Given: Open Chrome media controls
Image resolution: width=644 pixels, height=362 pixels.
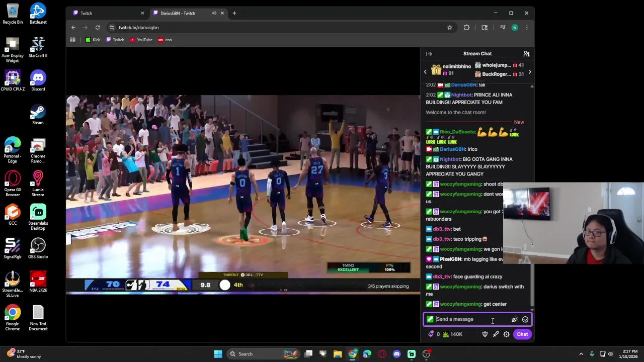Looking at the screenshot, I should click(x=503, y=27).
